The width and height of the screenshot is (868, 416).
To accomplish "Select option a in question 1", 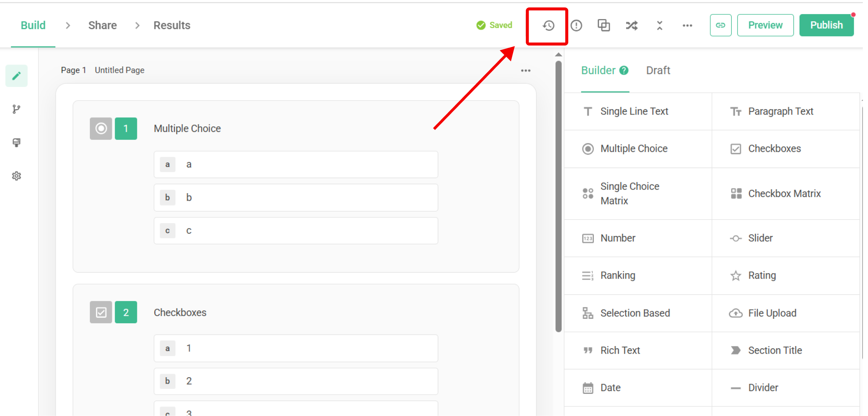I will click(x=296, y=165).
